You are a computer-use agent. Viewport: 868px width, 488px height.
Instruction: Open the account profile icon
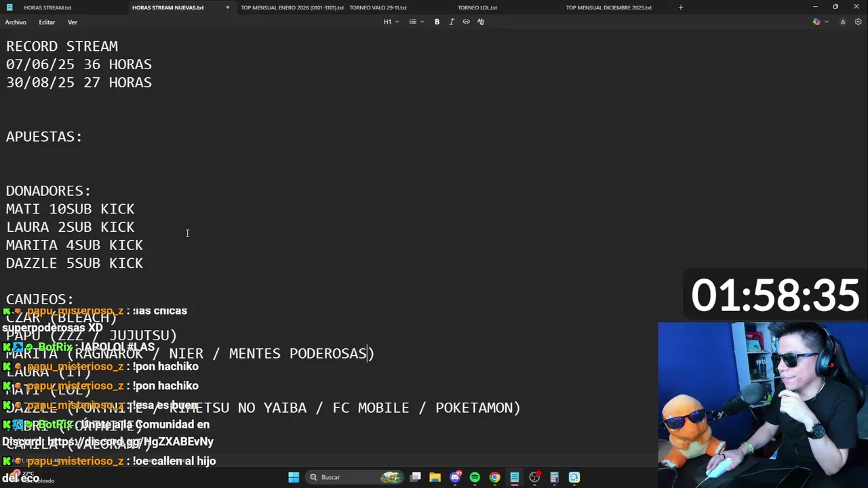coord(843,22)
